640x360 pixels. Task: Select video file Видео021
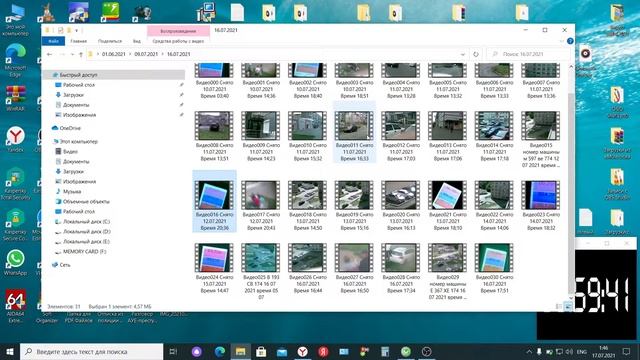[447, 205]
